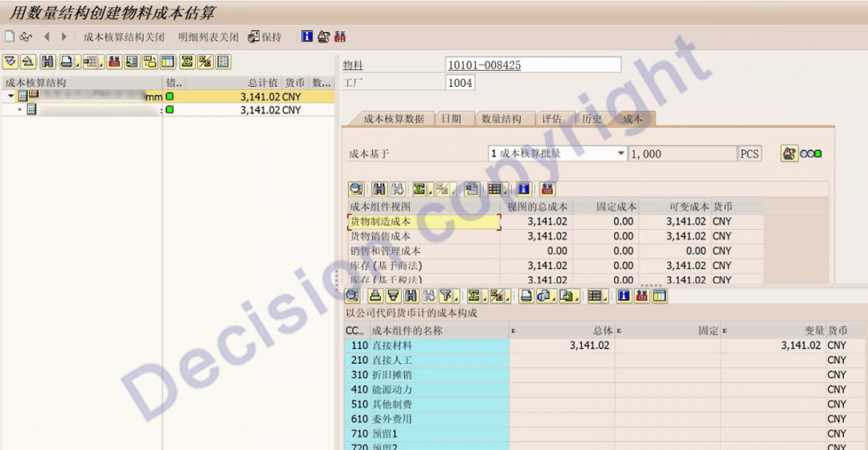Click green status indicator in first tree row

pos(170,96)
